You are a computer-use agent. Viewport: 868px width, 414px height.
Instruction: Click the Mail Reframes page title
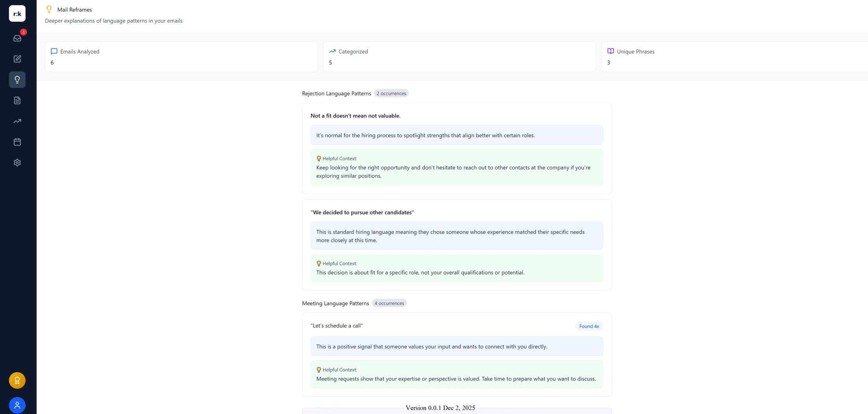[x=74, y=10]
